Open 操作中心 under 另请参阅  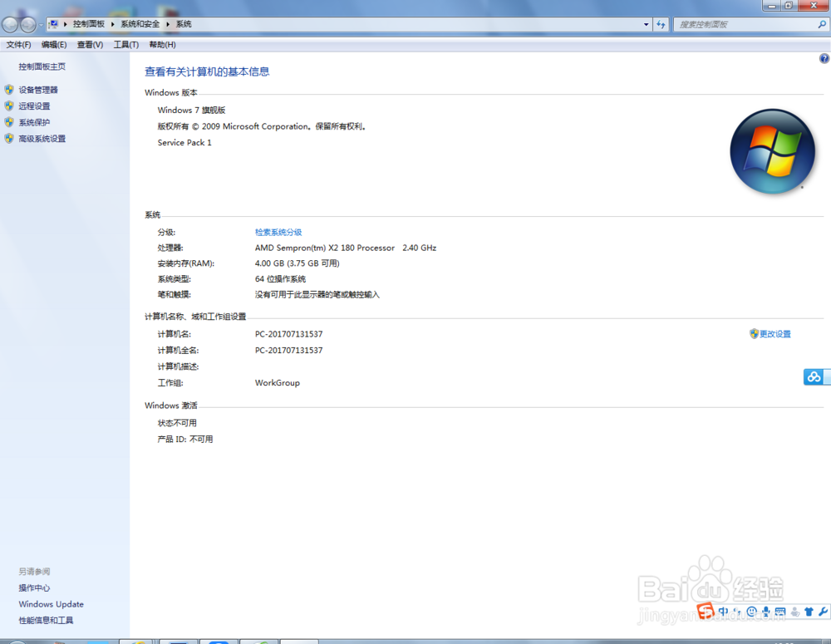coord(34,587)
